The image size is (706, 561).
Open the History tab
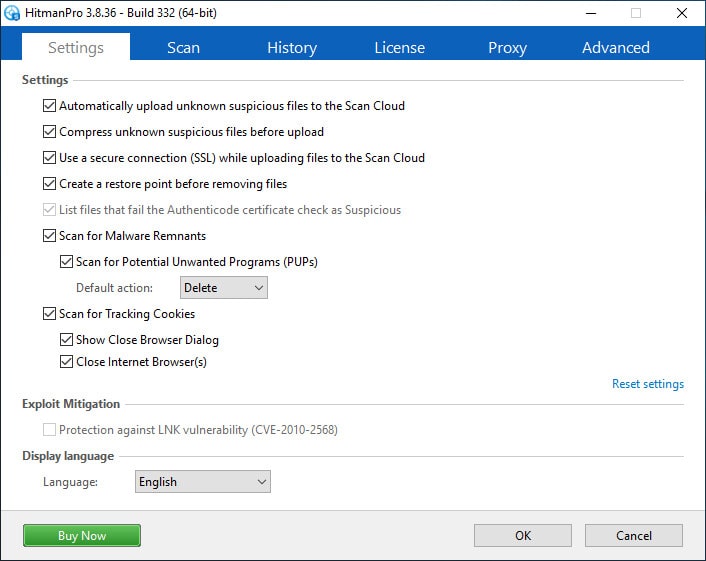(292, 47)
